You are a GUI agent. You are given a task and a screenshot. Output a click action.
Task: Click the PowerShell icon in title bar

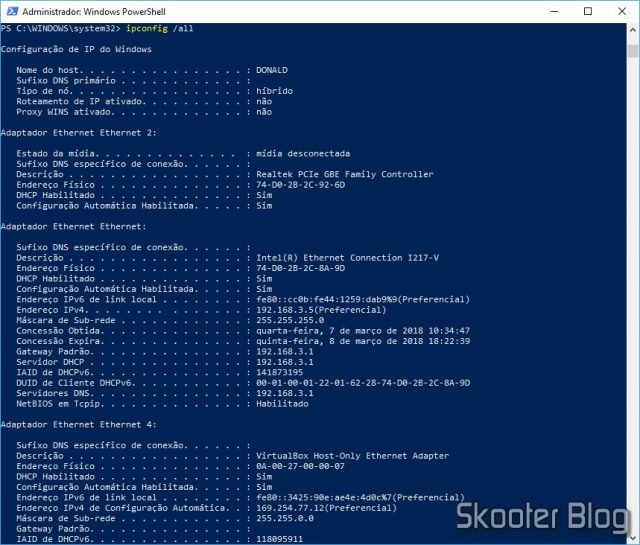[x=12, y=11]
